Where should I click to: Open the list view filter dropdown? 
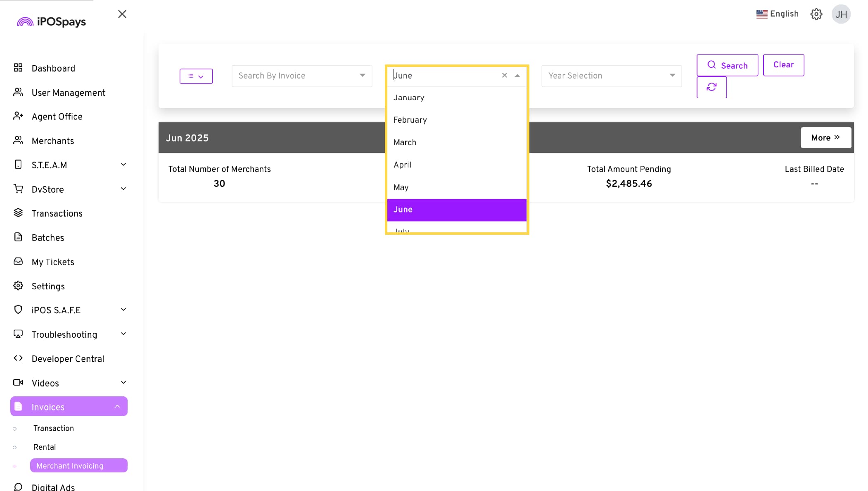coord(196,76)
